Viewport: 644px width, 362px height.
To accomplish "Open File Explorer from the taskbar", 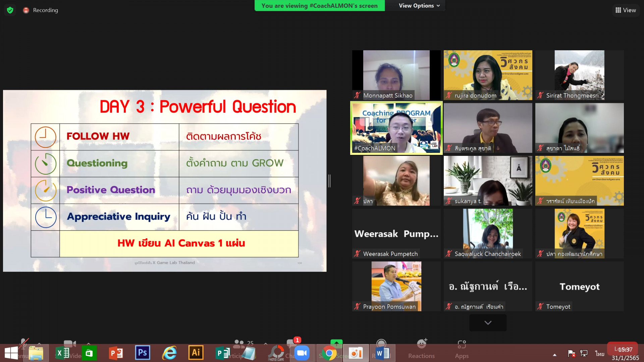I will tap(36, 353).
